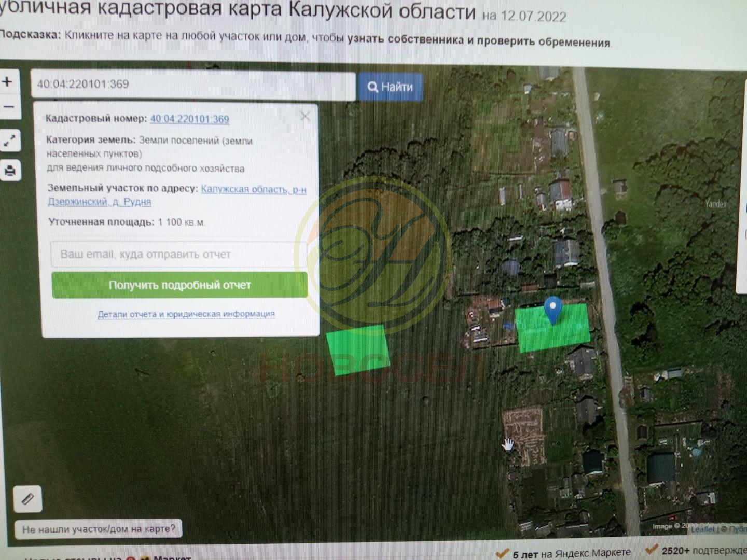This screenshot has width=747, height=560.
Task: Close the cadastral info popup
Action: [305, 117]
